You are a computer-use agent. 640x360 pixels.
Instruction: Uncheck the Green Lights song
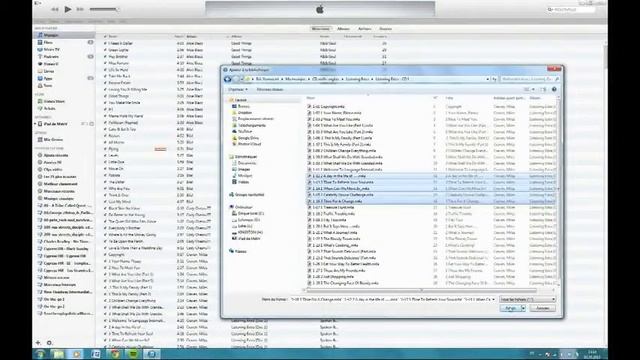click(105, 50)
